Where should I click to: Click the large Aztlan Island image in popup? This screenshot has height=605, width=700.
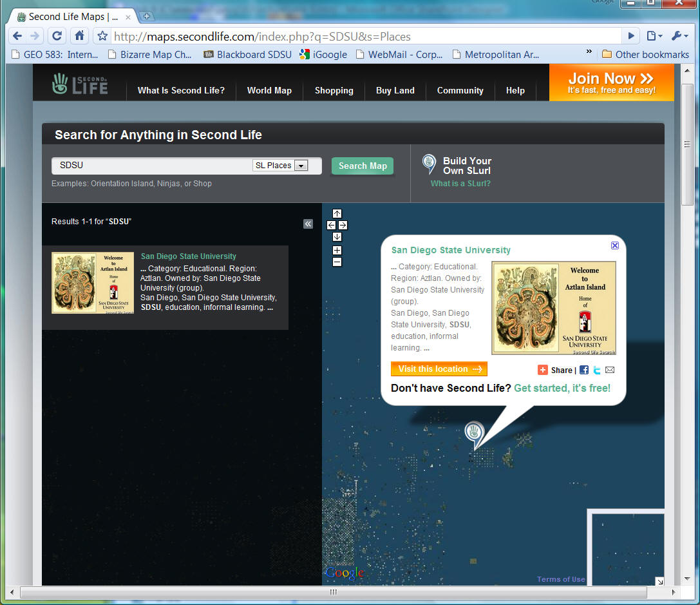click(x=554, y=308)
